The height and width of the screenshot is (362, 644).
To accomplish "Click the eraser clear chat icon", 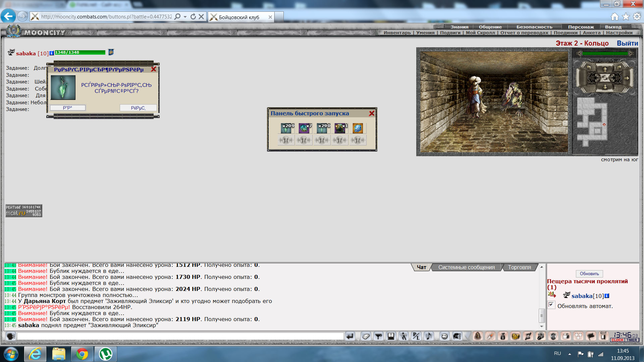I will tap(366, 336).
